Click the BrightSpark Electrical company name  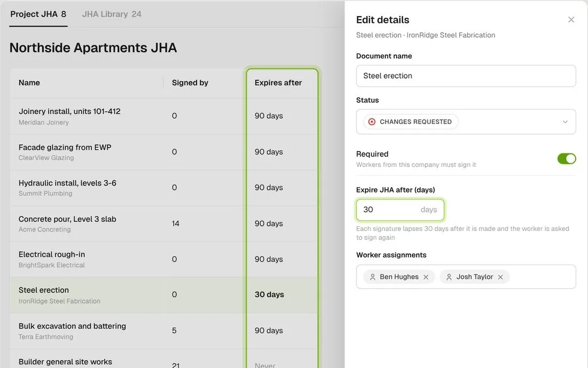point(51,265)
